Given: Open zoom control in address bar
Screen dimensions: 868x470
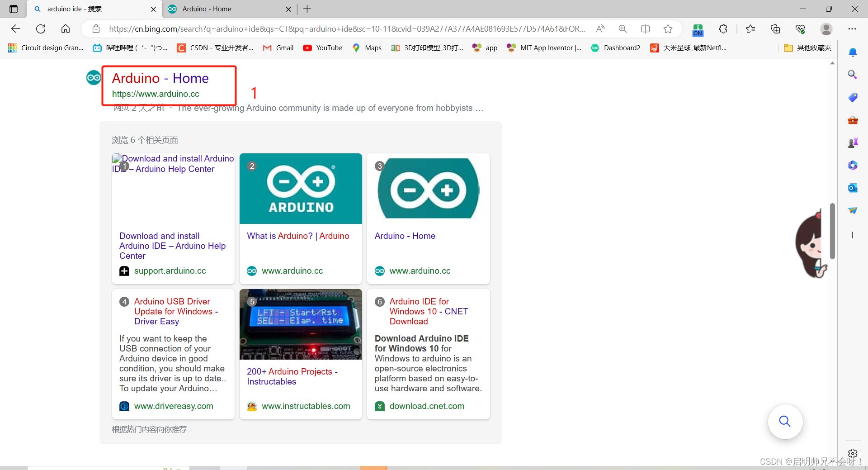Looking at the screenshot, I should pyautogui.click(x=623, y=29).
